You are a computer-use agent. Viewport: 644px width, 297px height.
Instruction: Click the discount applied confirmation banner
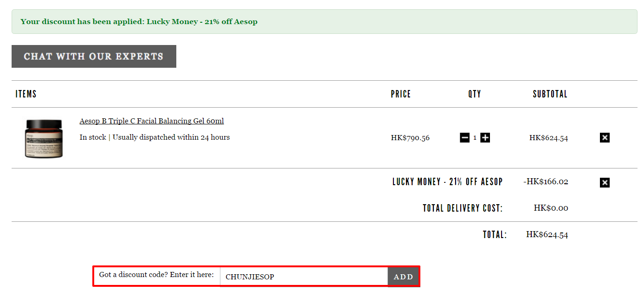(324, 22)
